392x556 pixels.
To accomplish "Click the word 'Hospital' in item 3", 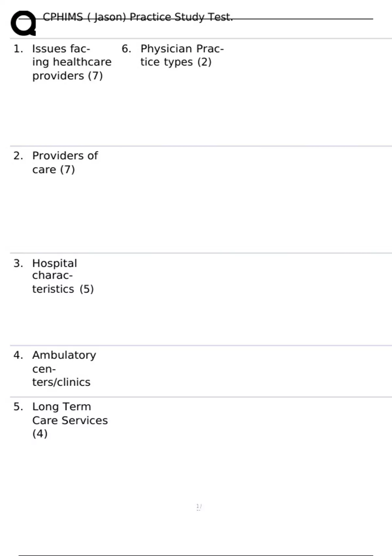I will click(x=55, y=263).
